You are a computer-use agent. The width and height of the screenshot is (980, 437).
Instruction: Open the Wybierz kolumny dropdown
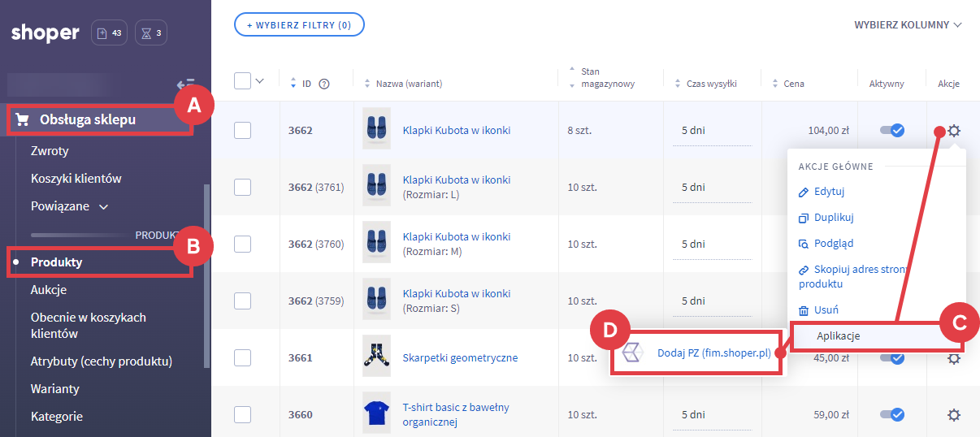908,25
